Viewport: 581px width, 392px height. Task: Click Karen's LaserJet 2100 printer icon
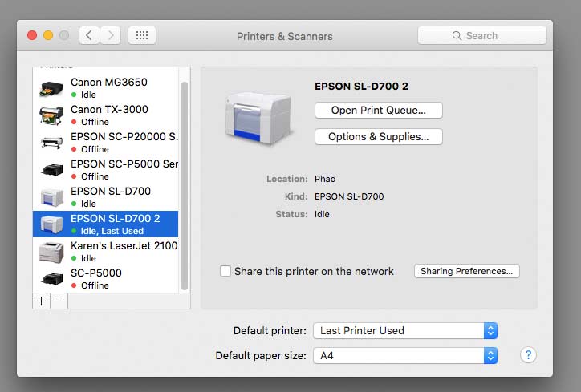point(51,252)
